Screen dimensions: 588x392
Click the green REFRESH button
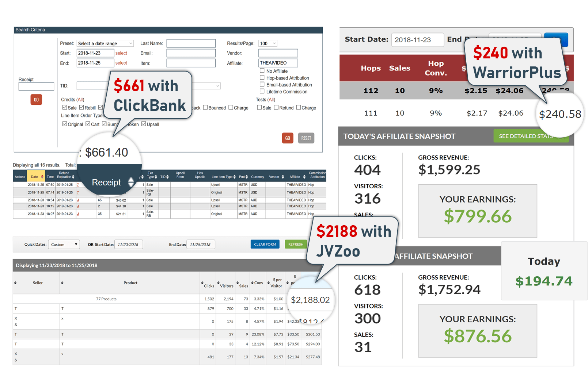pos(296,244)
